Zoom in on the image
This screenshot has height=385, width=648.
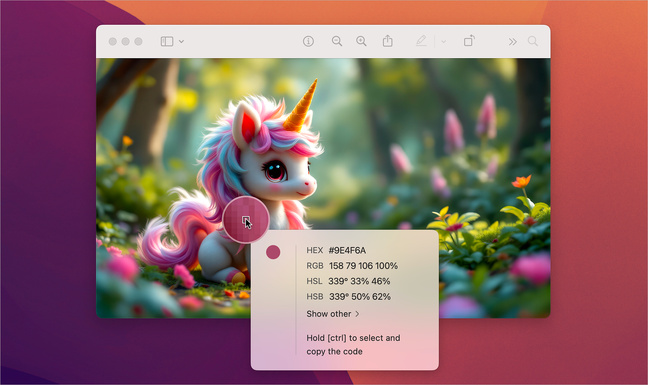tap(361, 41)
